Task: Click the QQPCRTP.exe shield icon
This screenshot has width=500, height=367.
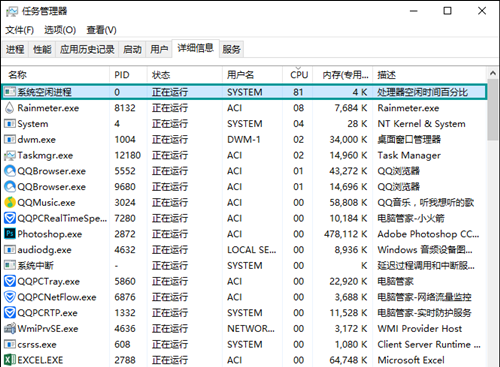Action: click(10, 313)
